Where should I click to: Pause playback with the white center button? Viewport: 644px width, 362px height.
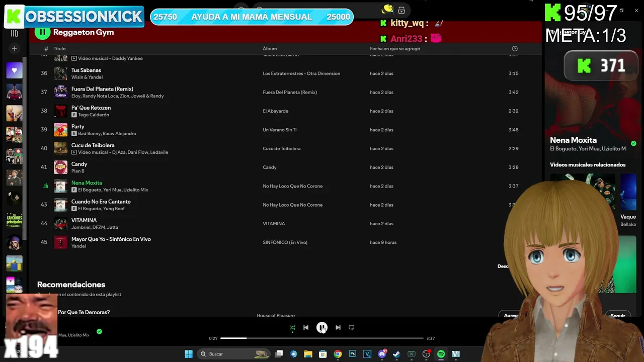click(322, 328)
